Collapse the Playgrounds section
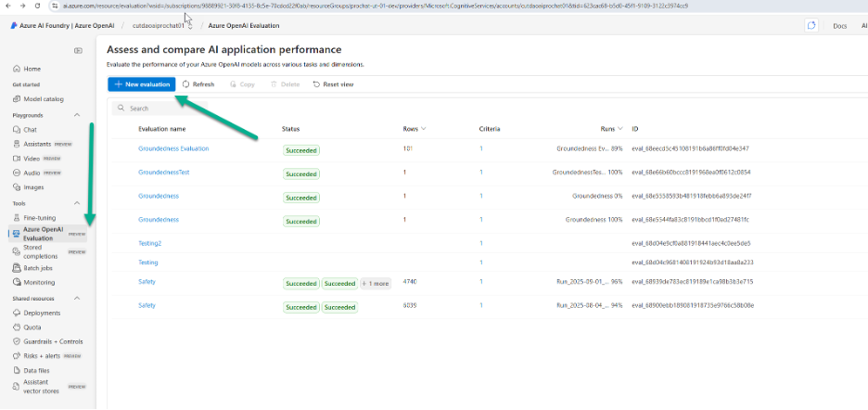 pyautogui.click(x=76, y=115)
